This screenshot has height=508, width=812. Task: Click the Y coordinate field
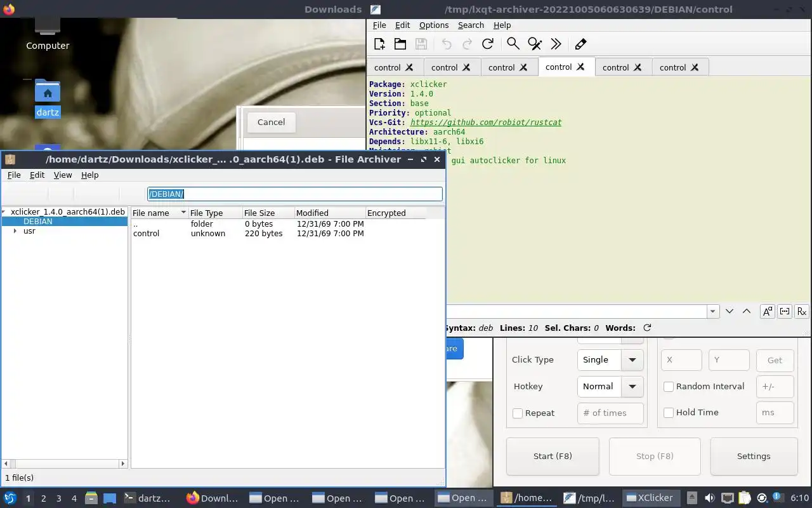(729, 360)
